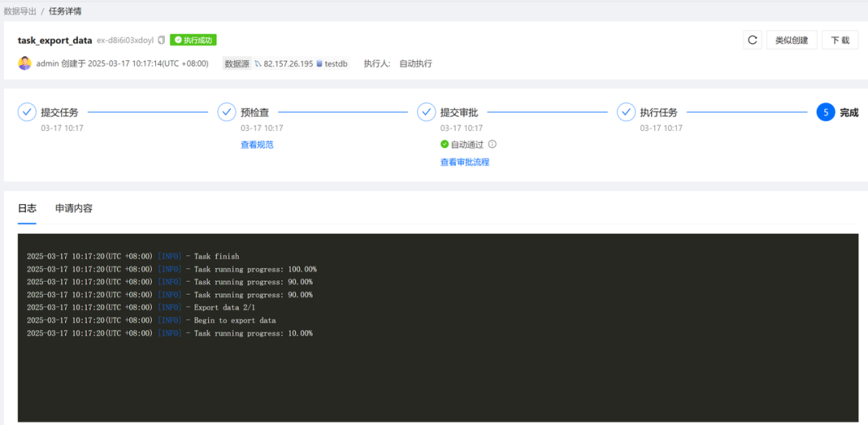
Task: Click the green 自动通过 status icon
Action: tap(444, 145)
